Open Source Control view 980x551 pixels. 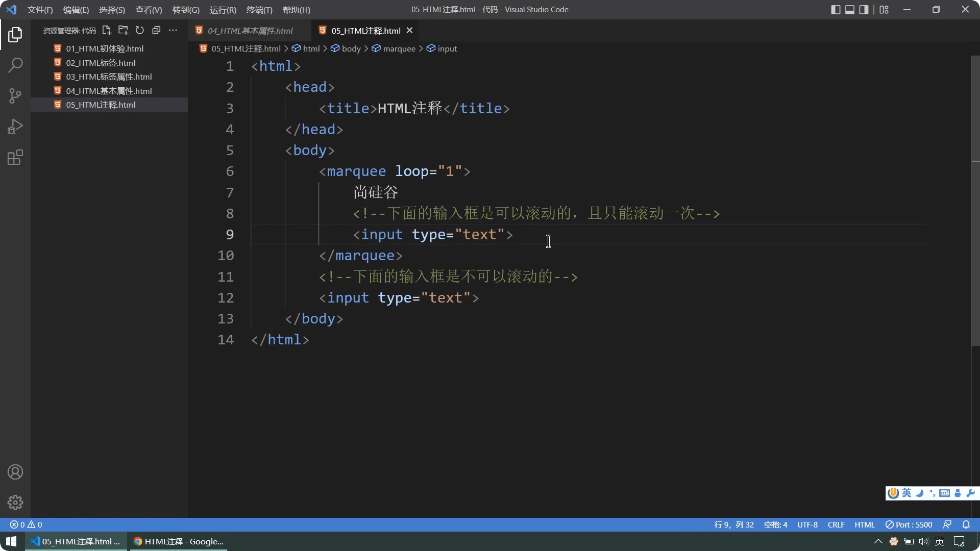[15, 96]
